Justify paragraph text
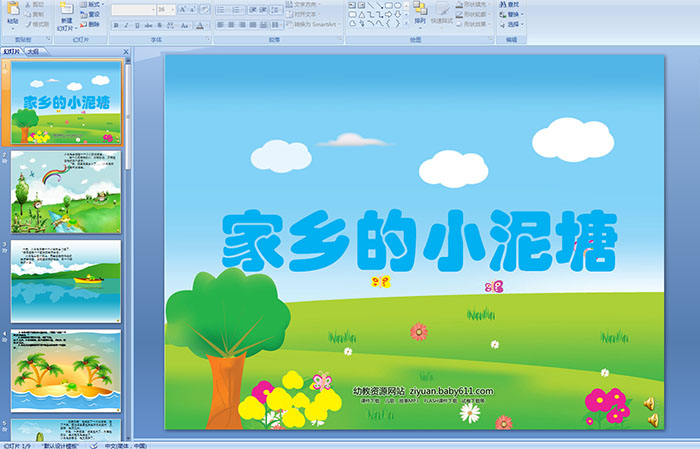This screenshot has width=700, height=449. coord(253,25)
